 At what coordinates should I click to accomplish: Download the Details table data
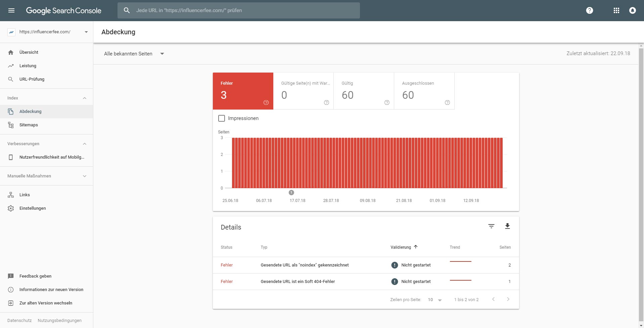point(507,226)
